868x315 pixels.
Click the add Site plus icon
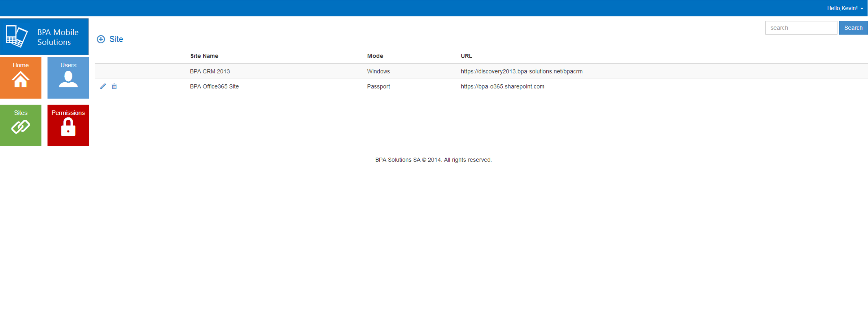tap(101, 39)
